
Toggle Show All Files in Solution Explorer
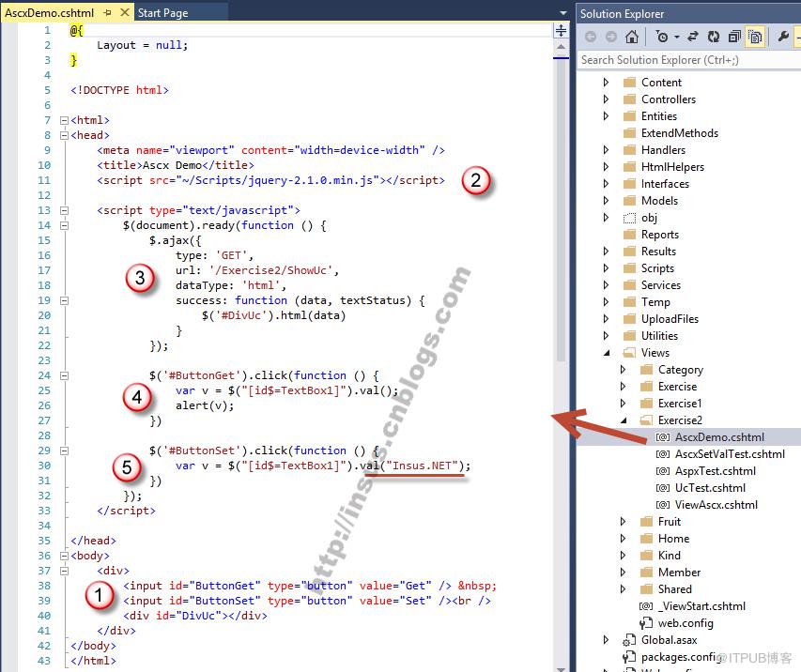coord(755,37)
